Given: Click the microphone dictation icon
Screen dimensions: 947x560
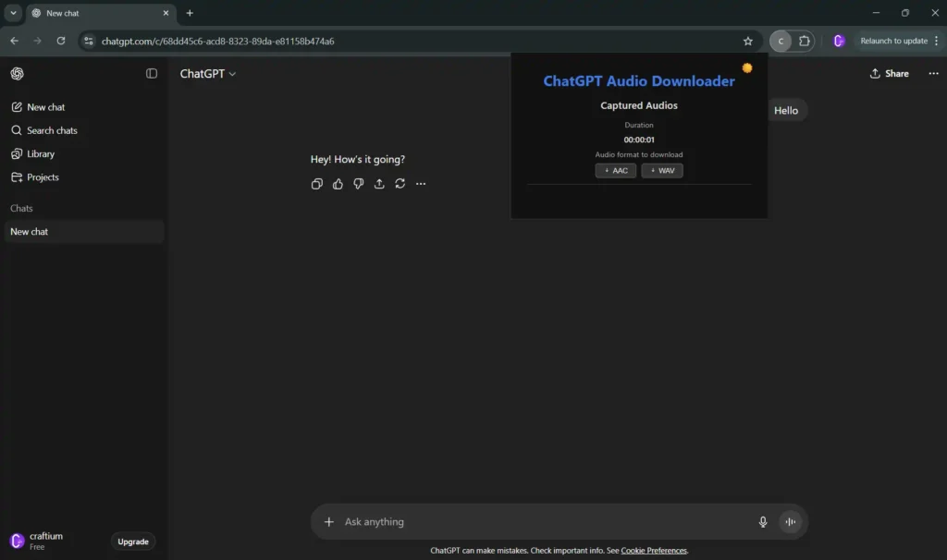Looking at the screenshot, I should pyautogui.click(x=763, y=522).
